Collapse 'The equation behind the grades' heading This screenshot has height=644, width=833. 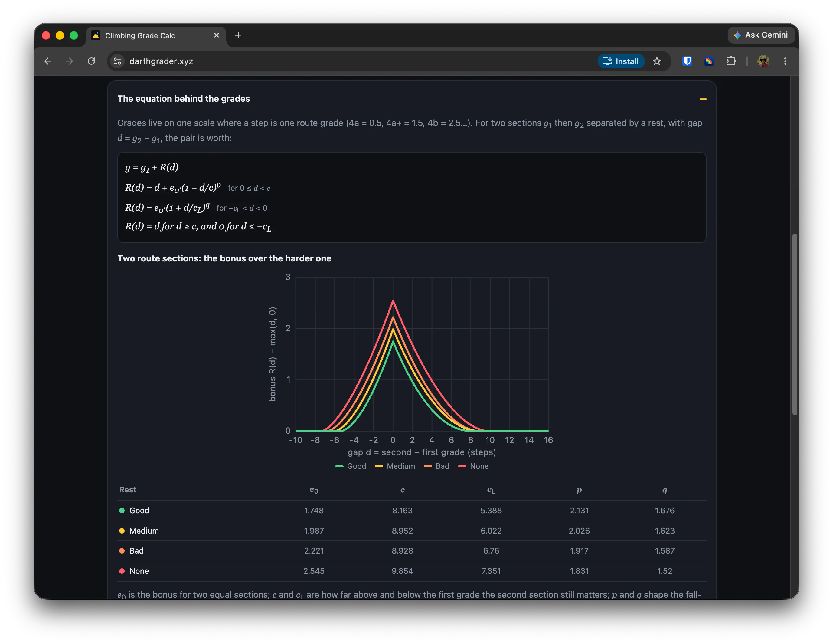pos(184,99)
